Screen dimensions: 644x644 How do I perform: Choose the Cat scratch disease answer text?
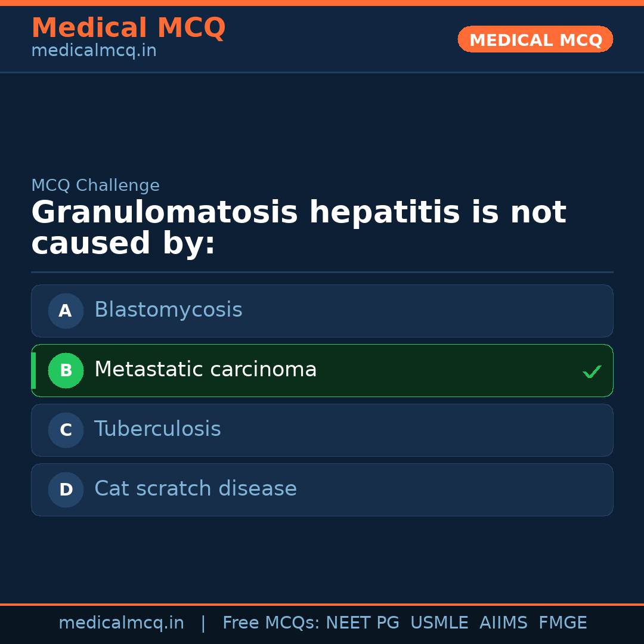coord(196,489)
